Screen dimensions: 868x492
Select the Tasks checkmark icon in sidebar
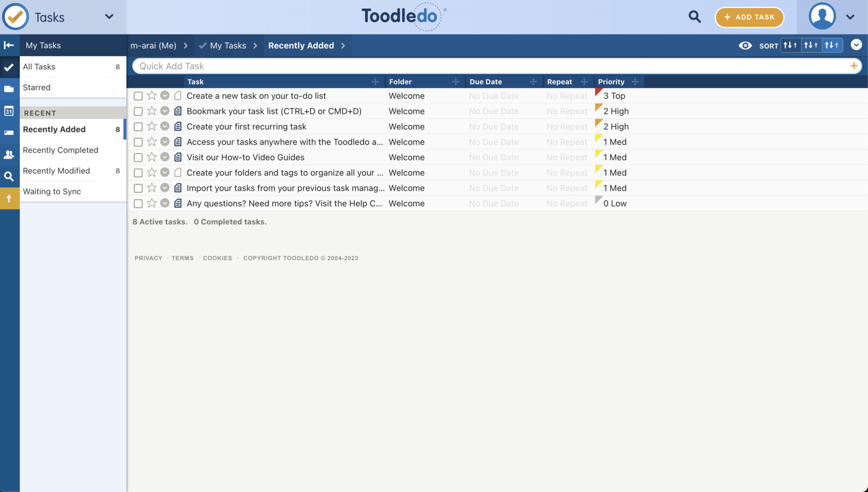[9, 67]
